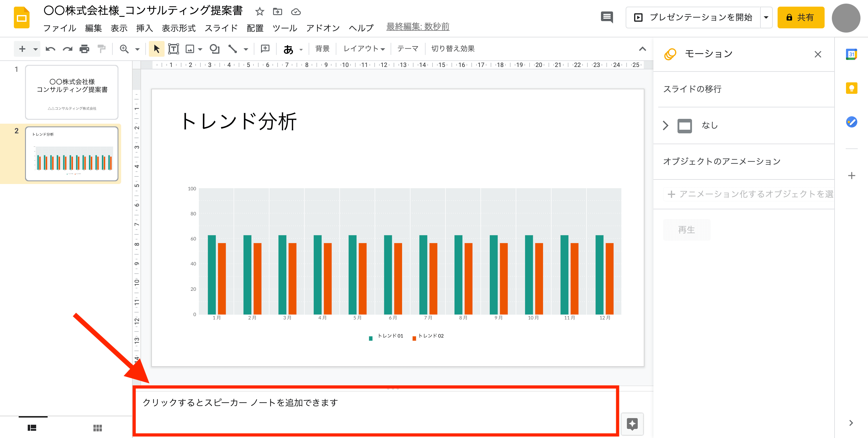Star the presentation document
The width and height of the screenshot is (868, 438).
[x=259, y=12]
